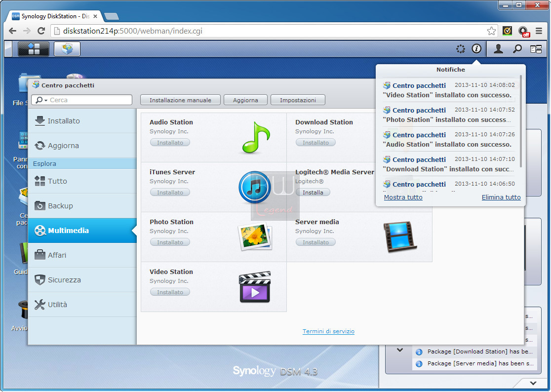Image resolution: width=551 pixels, height=392 pixels.
Task: Click the browser address bar
Action: 274,31
